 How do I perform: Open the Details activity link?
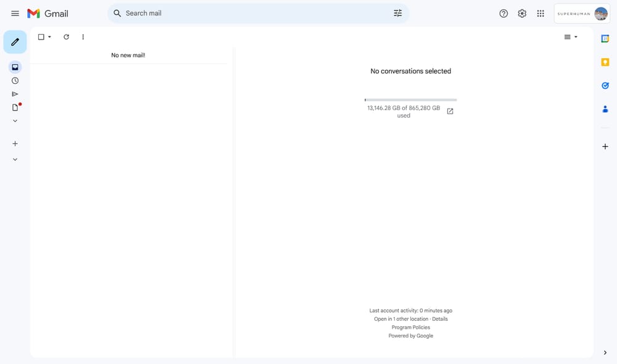441,319
